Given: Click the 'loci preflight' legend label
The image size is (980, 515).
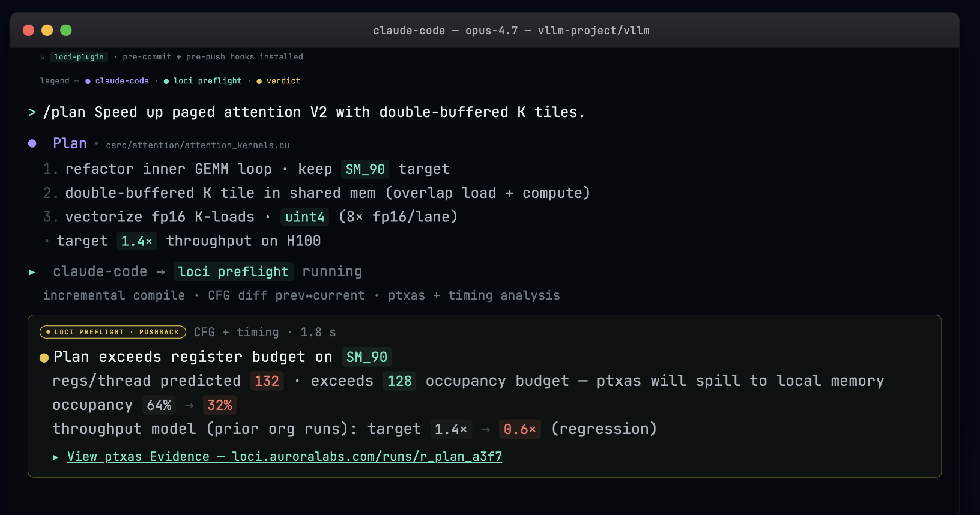Looking at the screenshot, I should tap(208, 81).
